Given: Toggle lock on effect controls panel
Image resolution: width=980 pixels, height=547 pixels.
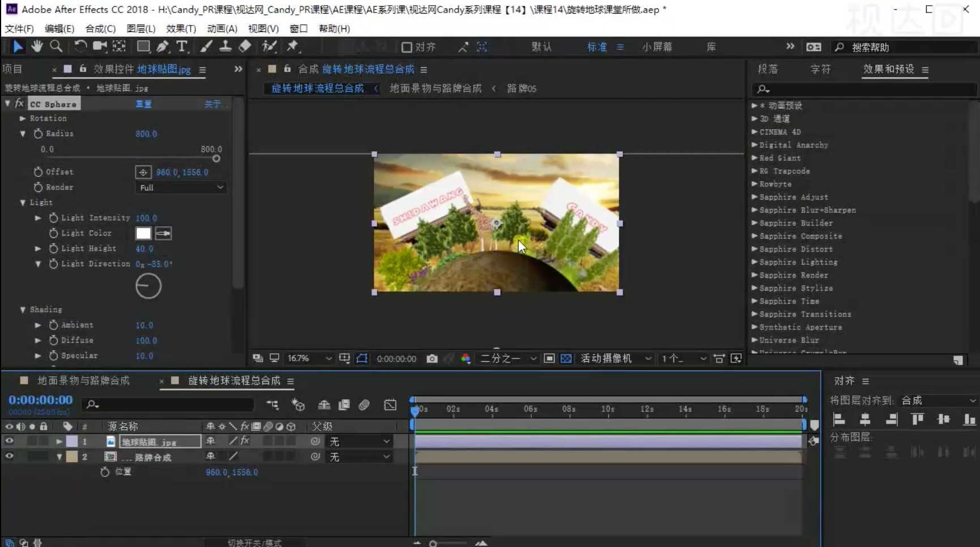Looking at the screenshot, I should click(x=83, y=69).
